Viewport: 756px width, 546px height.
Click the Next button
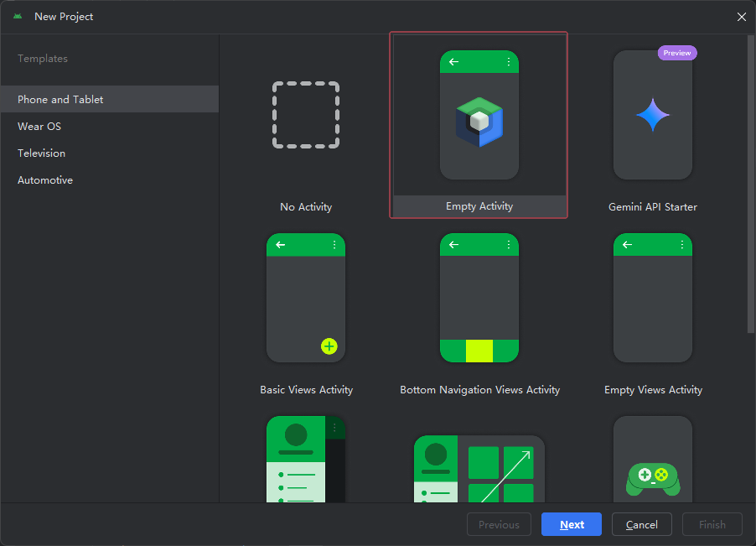571,524
